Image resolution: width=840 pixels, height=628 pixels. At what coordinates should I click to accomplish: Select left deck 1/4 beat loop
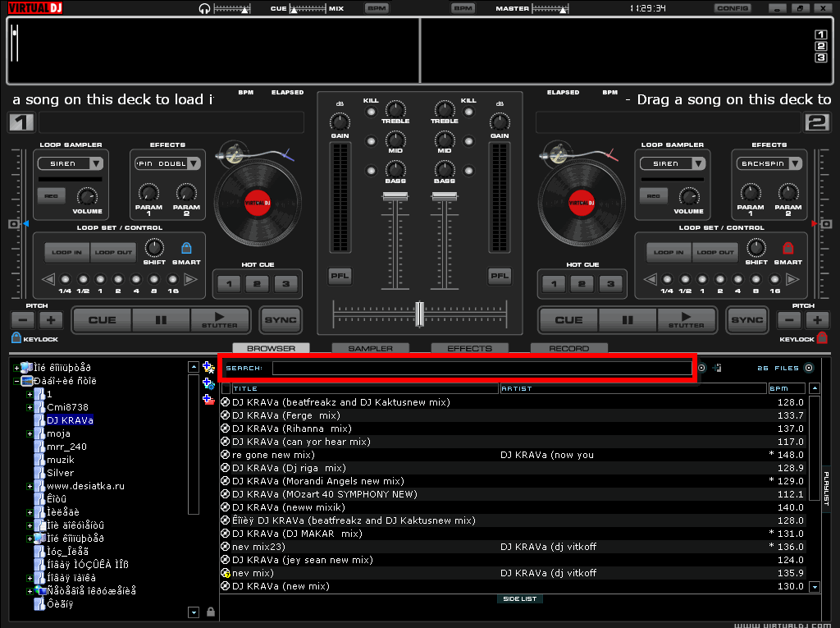[x=66, y=279]
